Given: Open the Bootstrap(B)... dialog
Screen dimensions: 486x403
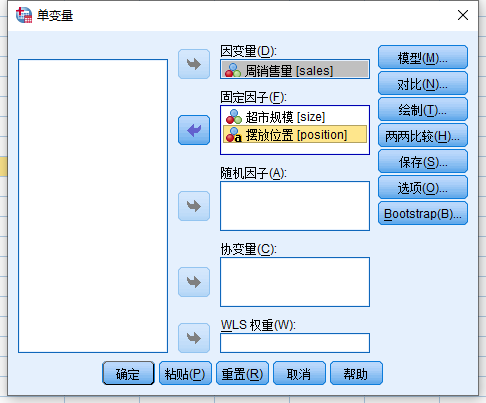Looking at the screenshot, I should [x=423, y=213].
